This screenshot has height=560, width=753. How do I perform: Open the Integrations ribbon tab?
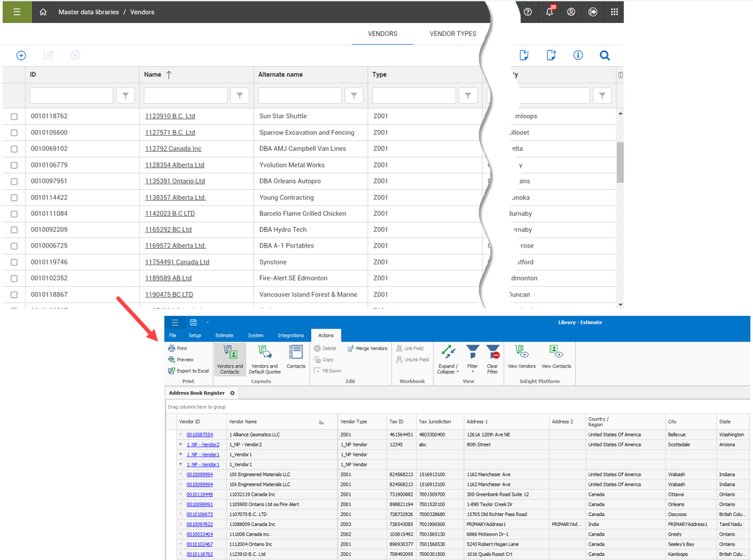coord(291,335)
